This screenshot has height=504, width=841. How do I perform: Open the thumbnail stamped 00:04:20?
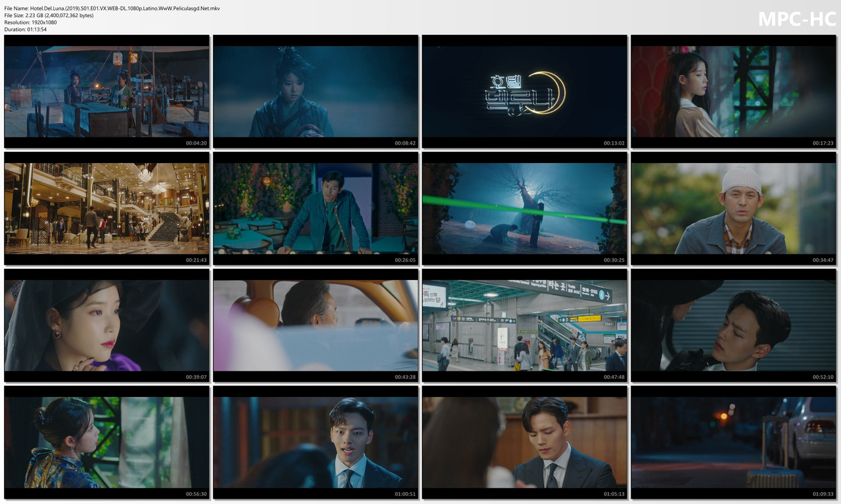(x=106, y=91)
